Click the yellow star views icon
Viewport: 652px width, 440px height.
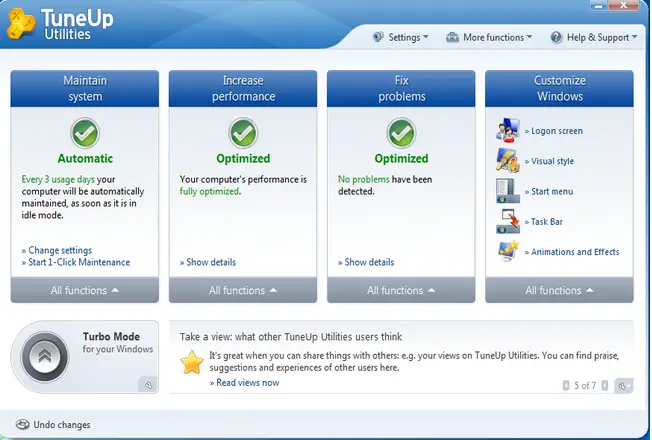point(192,362)
